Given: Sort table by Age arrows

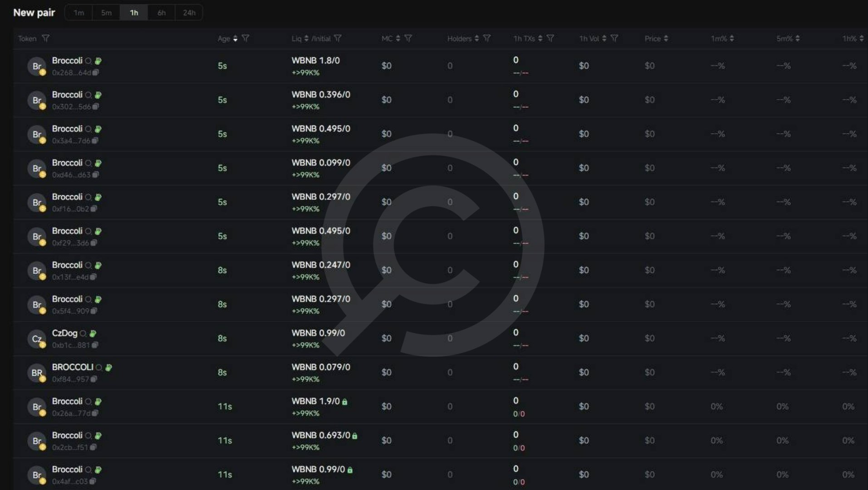Looking at the screenshot, I should point(235,39).
